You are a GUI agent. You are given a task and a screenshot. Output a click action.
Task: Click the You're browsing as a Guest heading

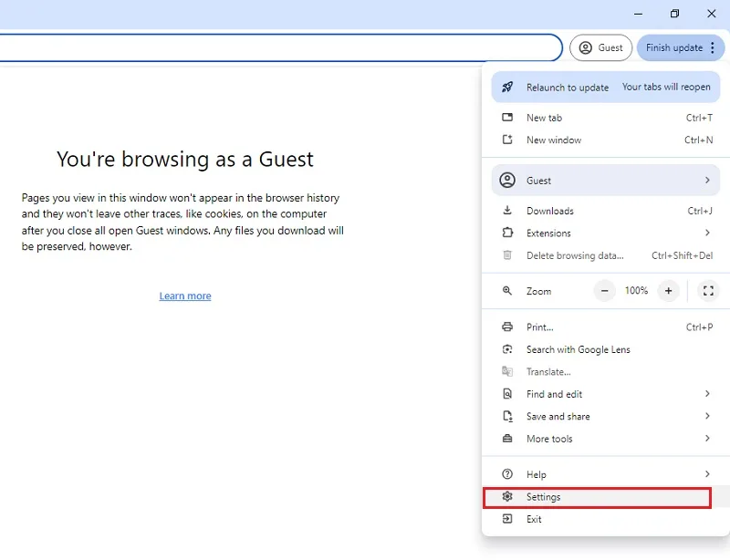(185, 160)
